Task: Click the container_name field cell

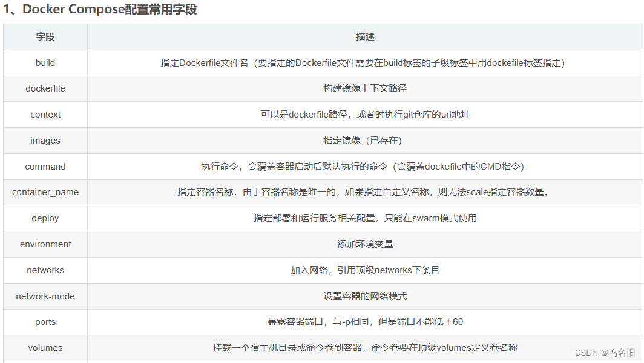Action: coord(45,192)
